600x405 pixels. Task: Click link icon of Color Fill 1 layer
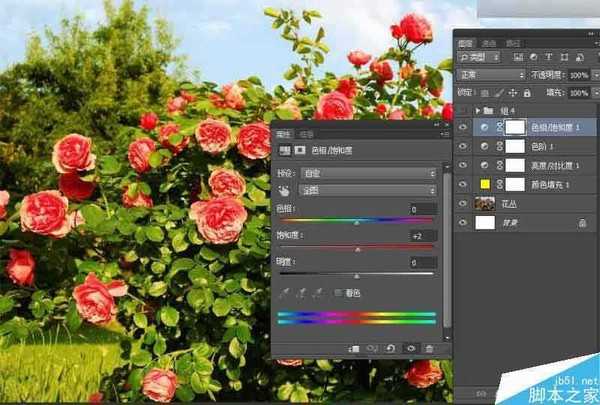point(499,185)
